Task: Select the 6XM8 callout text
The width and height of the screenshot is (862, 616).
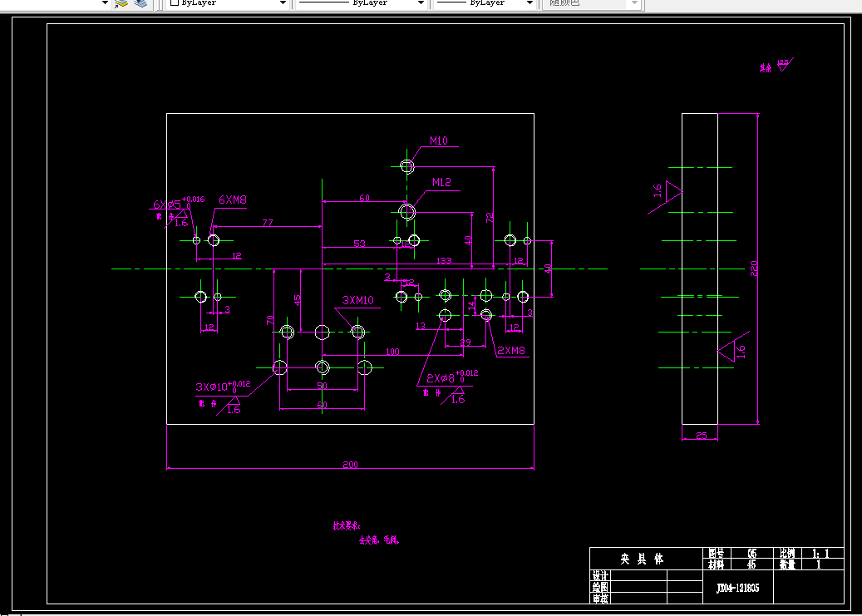Action: click(x=233, y=200)
